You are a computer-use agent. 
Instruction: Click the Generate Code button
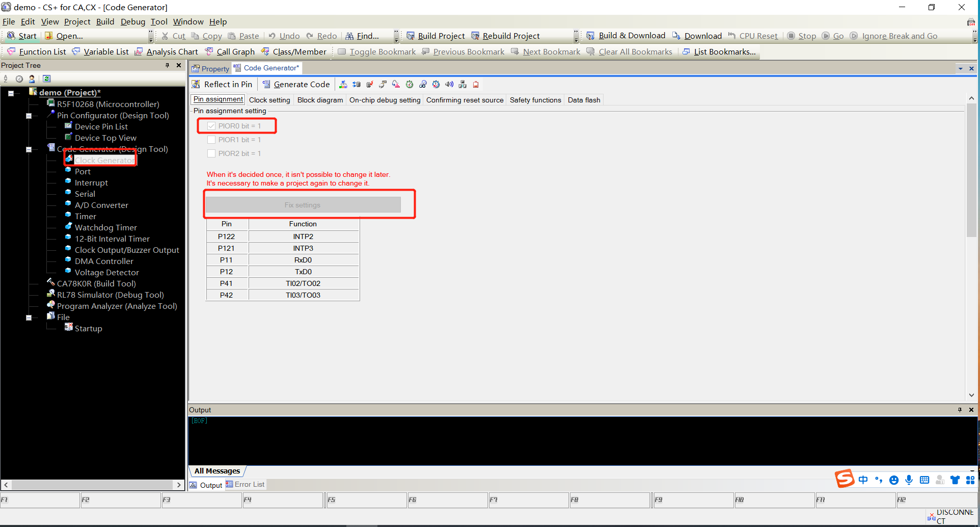[x=296, y=85]
